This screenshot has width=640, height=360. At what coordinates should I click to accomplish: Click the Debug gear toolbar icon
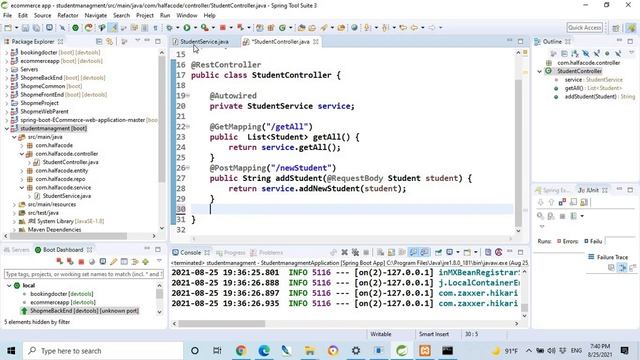tap(169, 28)
